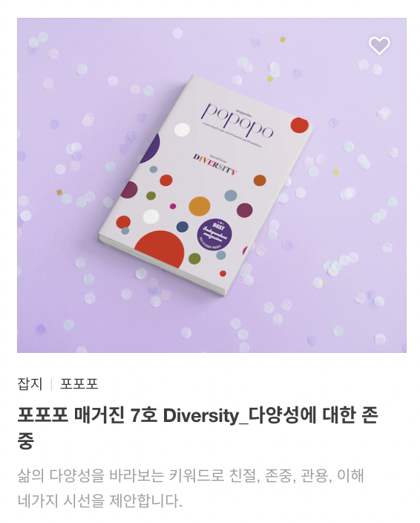Click the rainbow DIVERSITY word on cover
Screen dimensions: 420x523
[215, 163]
